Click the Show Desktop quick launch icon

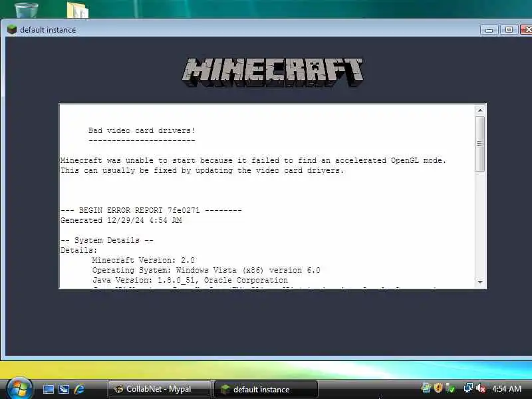pos(48,389)
